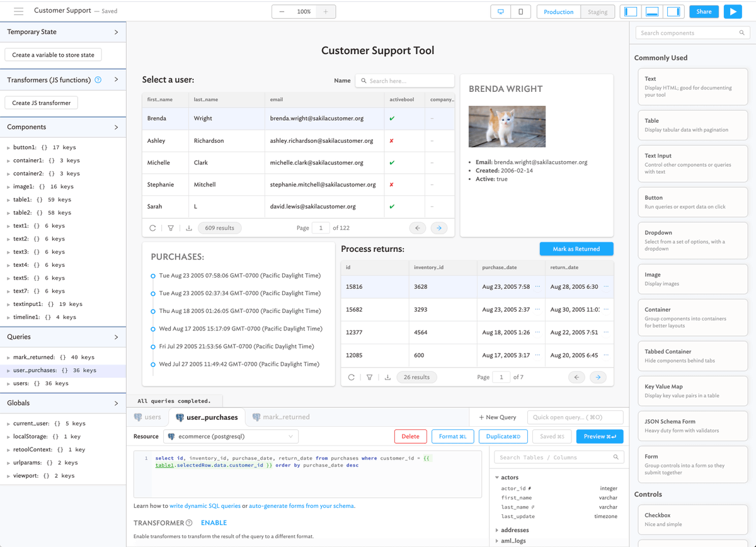Open filter on Process returns table

[x=369, y=377]
